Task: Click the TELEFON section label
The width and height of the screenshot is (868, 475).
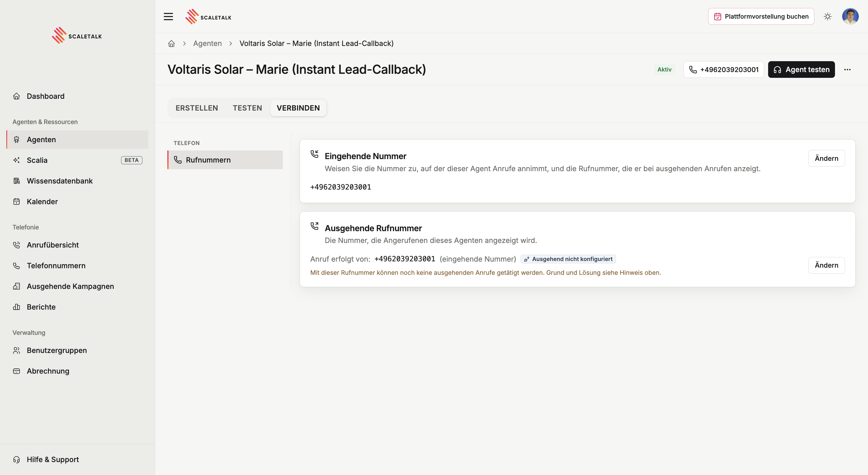Action: pos(187,143)
